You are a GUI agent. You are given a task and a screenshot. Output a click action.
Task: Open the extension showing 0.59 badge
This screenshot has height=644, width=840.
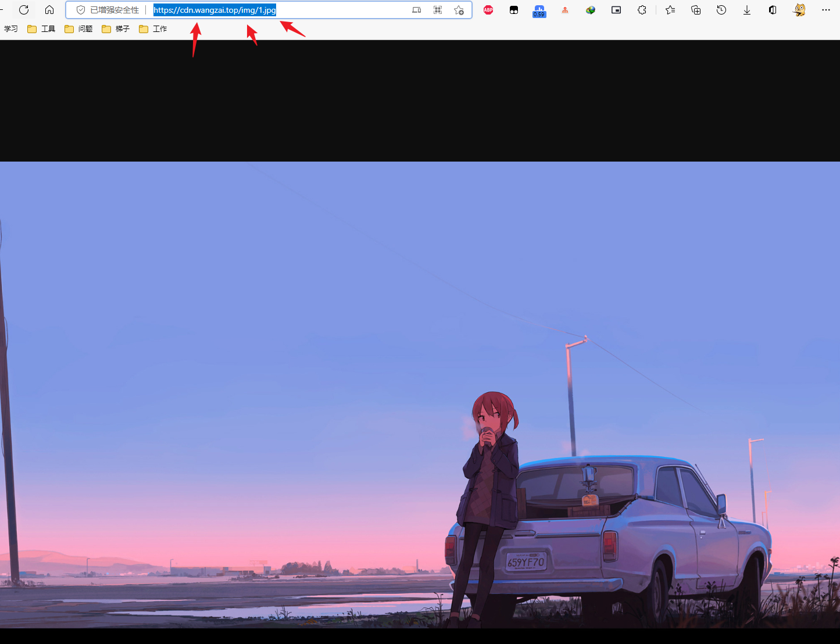(x=539, y=10)
